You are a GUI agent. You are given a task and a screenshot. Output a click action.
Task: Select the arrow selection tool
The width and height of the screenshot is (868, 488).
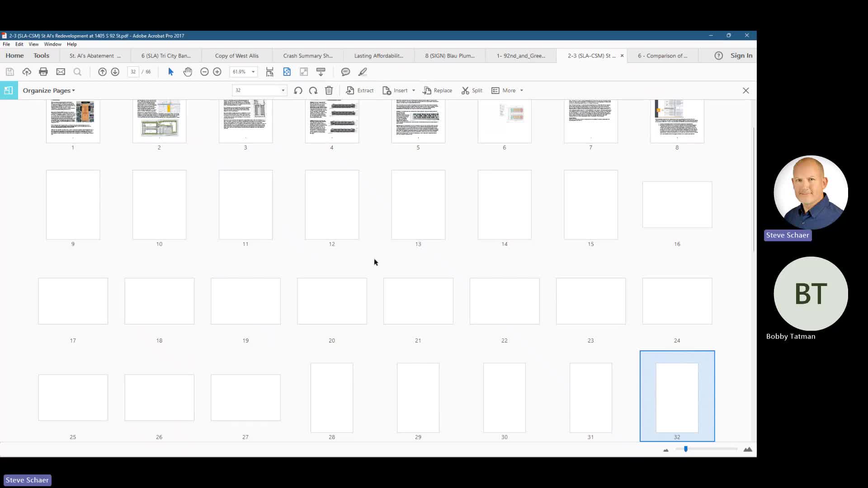point(170,72)
